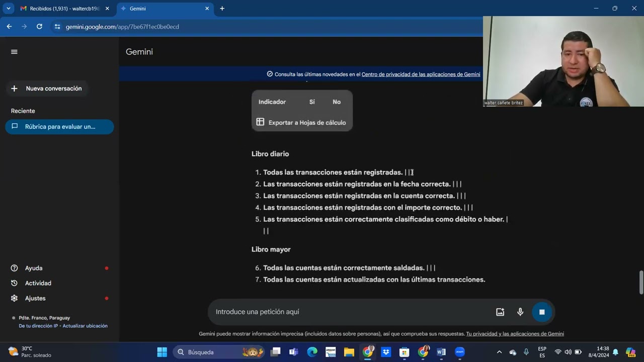Open File Explorer from the taskbar

coord(349,352)
